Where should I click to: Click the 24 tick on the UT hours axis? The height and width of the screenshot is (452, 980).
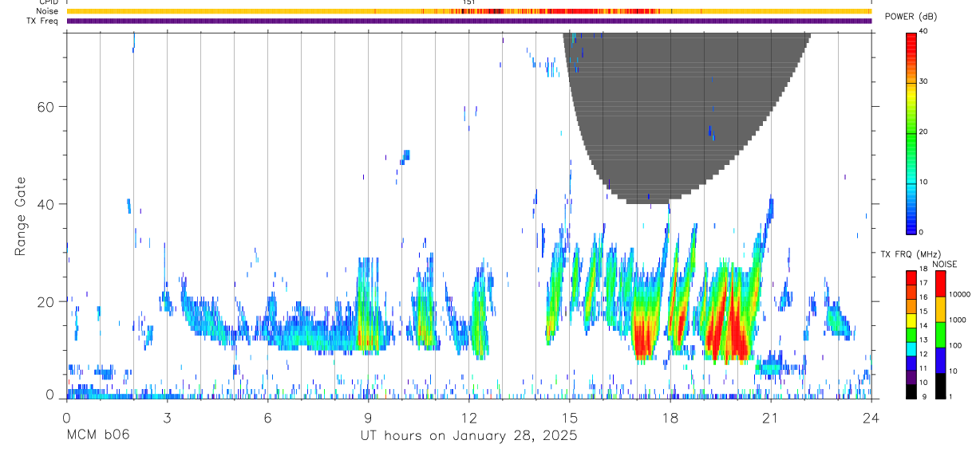(x=871, y=417)
